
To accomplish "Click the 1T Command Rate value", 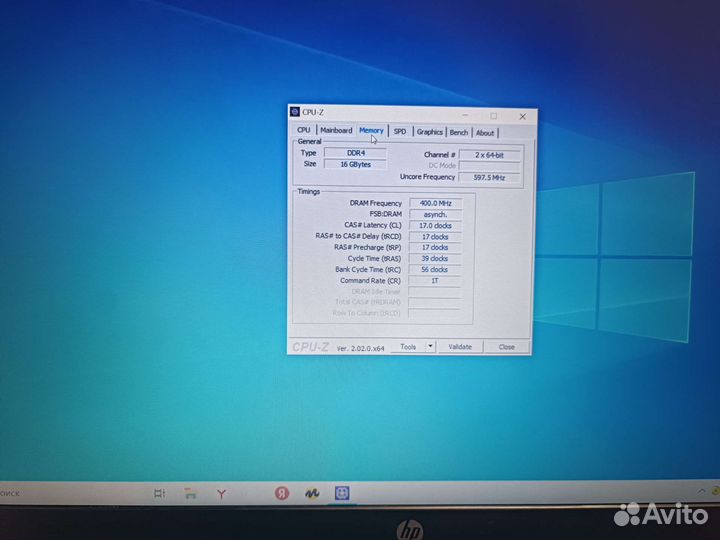I will tap(434, 281).
